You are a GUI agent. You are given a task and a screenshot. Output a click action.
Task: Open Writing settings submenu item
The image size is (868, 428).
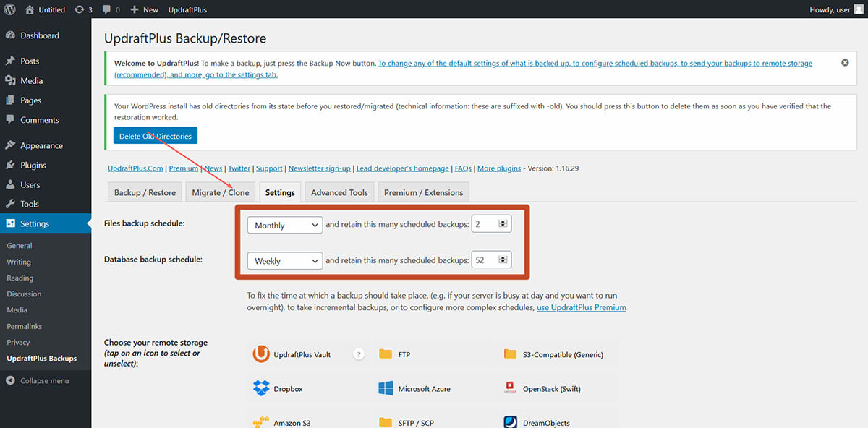pyautogui.click(x=19, y=262)
